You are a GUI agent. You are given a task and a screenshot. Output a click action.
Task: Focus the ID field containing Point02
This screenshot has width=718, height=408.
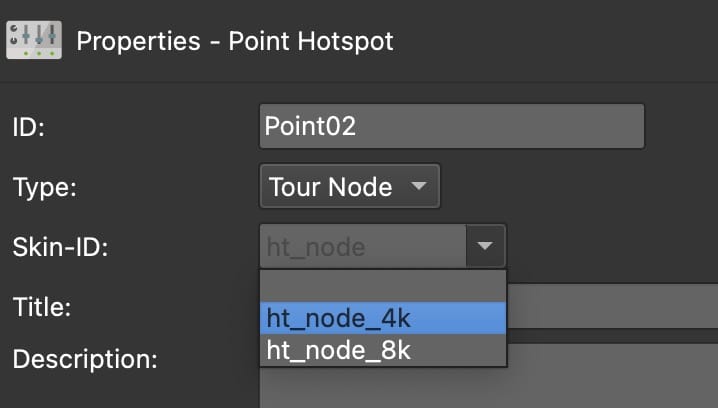click(x=451, y=127)
